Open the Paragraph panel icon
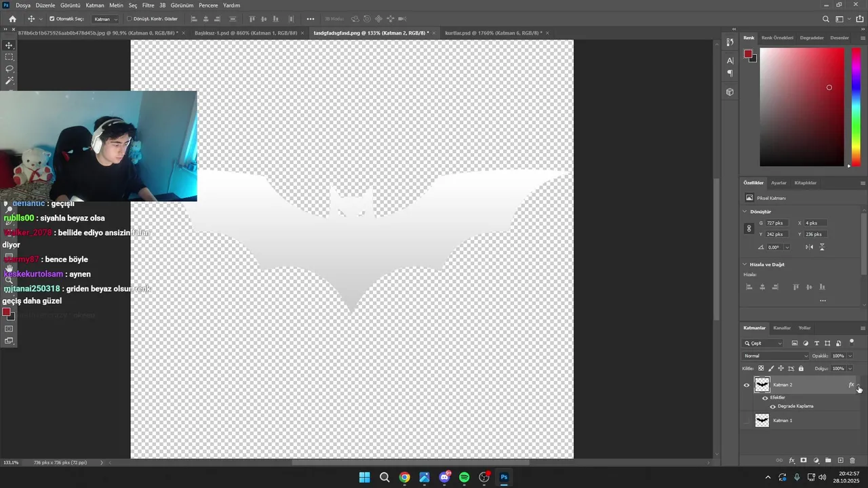Screen dimensions: 868x488 click(730, 73)
